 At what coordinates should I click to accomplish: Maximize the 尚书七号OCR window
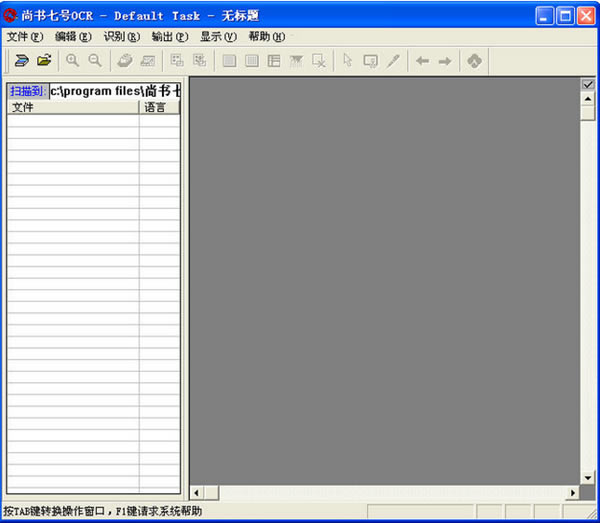[565, 16]
